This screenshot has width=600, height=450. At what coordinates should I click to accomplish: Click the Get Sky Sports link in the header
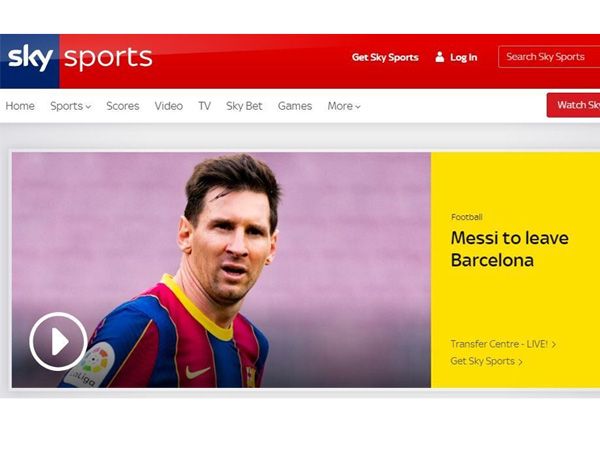(385, 57)
